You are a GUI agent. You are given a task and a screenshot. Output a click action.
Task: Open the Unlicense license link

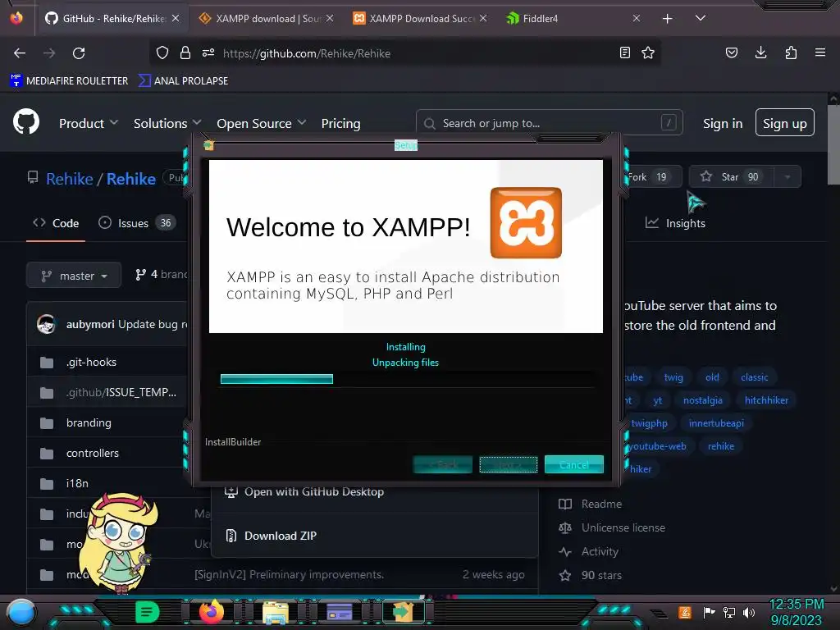(623, 527)
